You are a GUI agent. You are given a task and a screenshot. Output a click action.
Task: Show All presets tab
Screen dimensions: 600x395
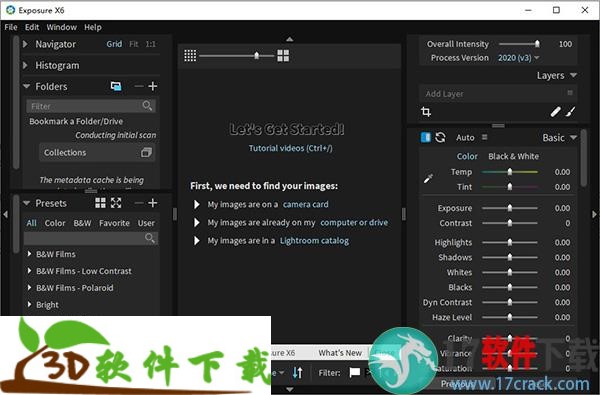pyautogui.click(x=31, y=223)
